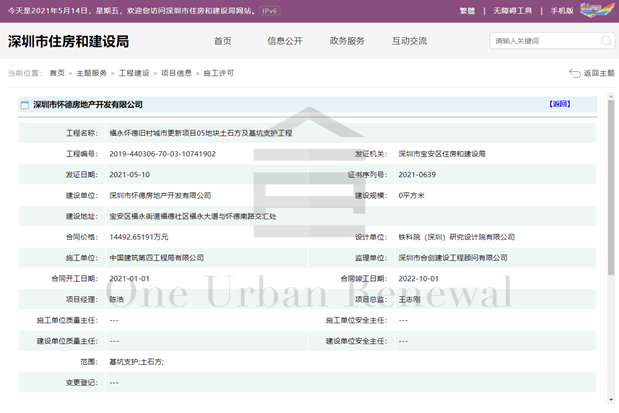Select project manager name 陈浩
The image size is (619, 413).
click(x=116, y=300)
